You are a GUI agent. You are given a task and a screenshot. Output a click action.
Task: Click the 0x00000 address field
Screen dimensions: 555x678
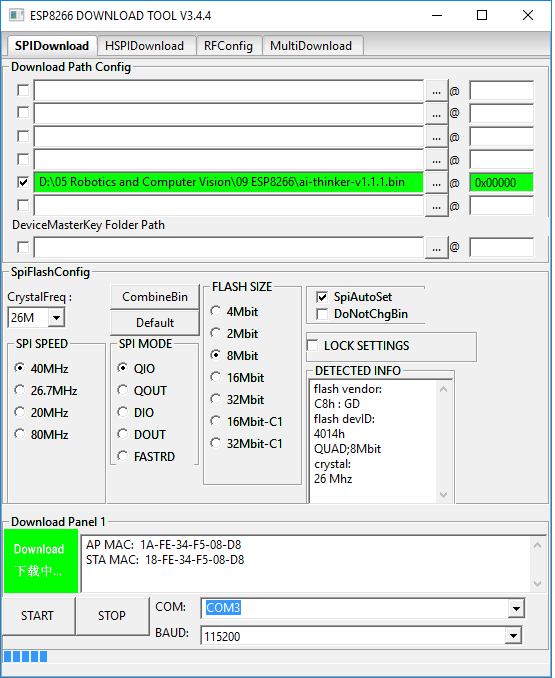[501, 182]
